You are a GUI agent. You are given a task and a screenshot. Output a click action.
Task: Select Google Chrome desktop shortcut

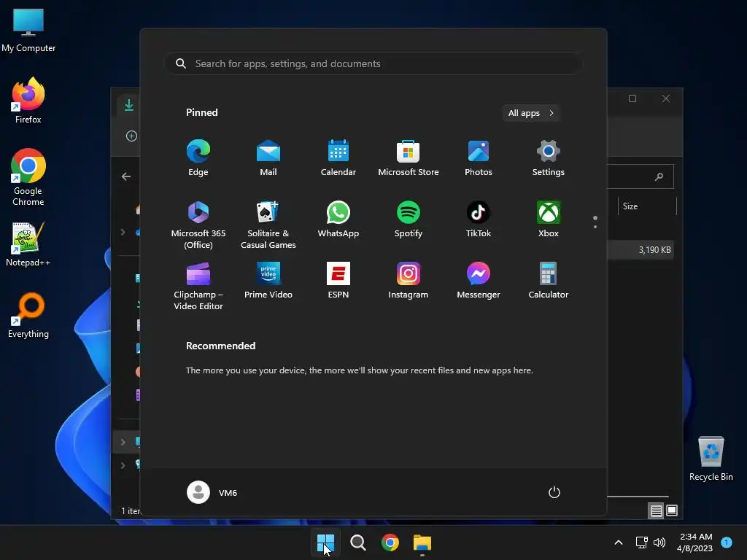tap(28, 177)
